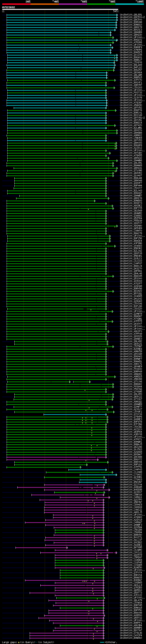Image resolution: width=146 pixels, height=644 pixels.
Task: Click the green alignment bar for UniRef100_B8A045
Action: [x=60, y=276]
